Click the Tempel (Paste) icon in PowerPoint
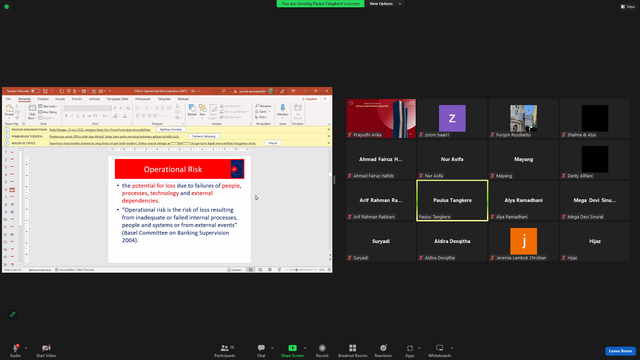Screen dimensions: 640x360 pos(9,109)
